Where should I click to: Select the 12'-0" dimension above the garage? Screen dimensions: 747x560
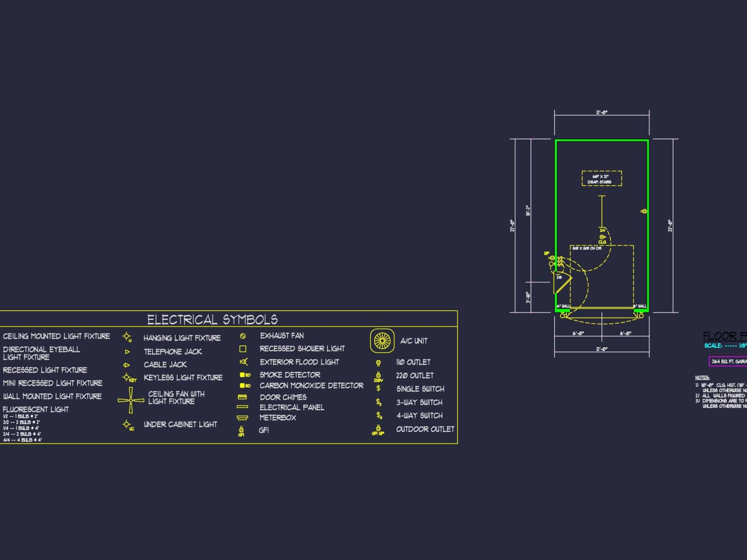[x=602, y=112]
